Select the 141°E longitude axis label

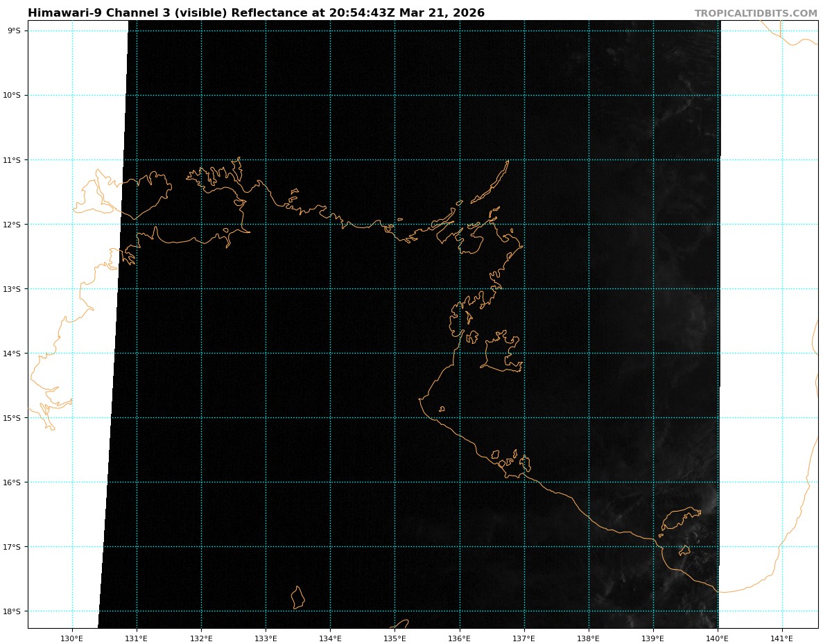click(x=782, y=638)
